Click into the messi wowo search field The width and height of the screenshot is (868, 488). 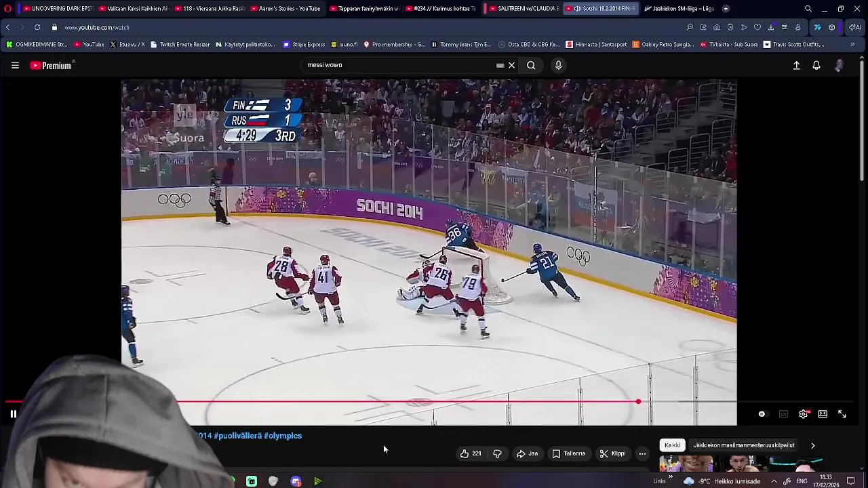point(400,65)
